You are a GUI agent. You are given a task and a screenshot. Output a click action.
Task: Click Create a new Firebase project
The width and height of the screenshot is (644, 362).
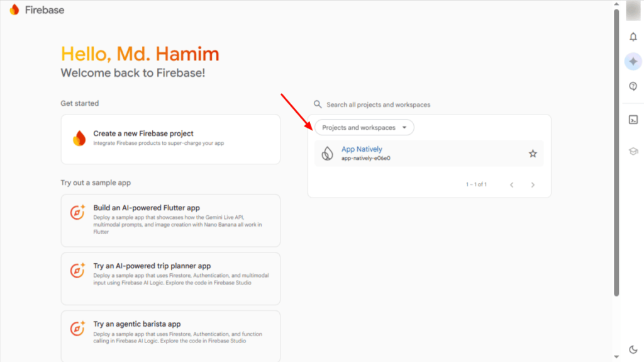point(170,139)
